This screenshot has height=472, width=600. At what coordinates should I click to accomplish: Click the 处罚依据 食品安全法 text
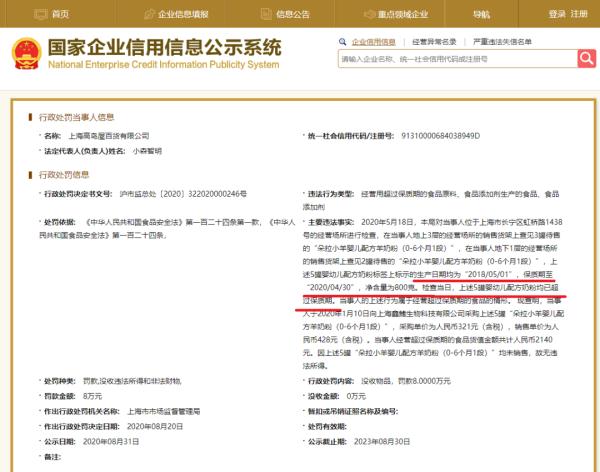(167, 229)
